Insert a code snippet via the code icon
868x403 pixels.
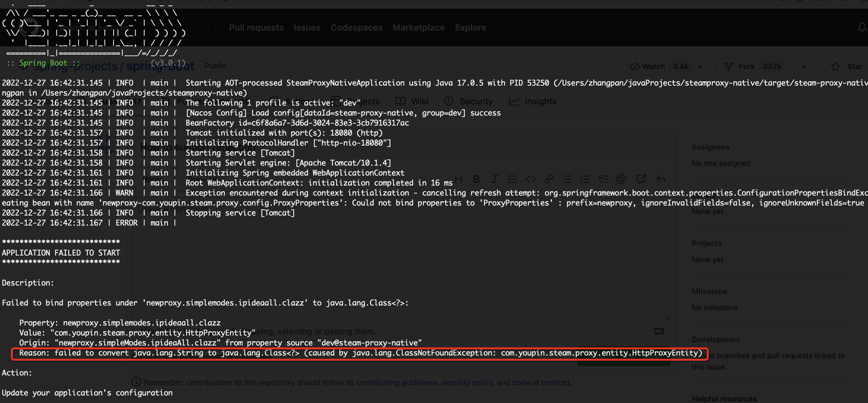pos(531,179)
